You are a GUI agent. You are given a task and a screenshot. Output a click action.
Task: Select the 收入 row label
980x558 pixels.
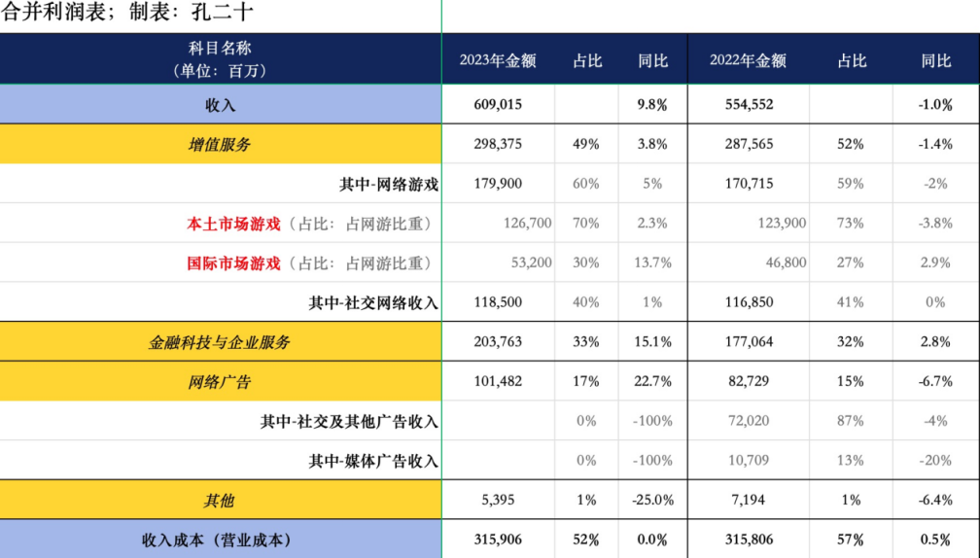pos(220,105)
